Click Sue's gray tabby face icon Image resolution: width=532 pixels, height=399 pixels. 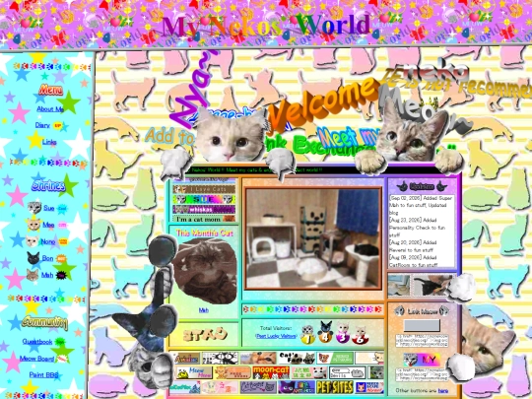coord(34,208)
